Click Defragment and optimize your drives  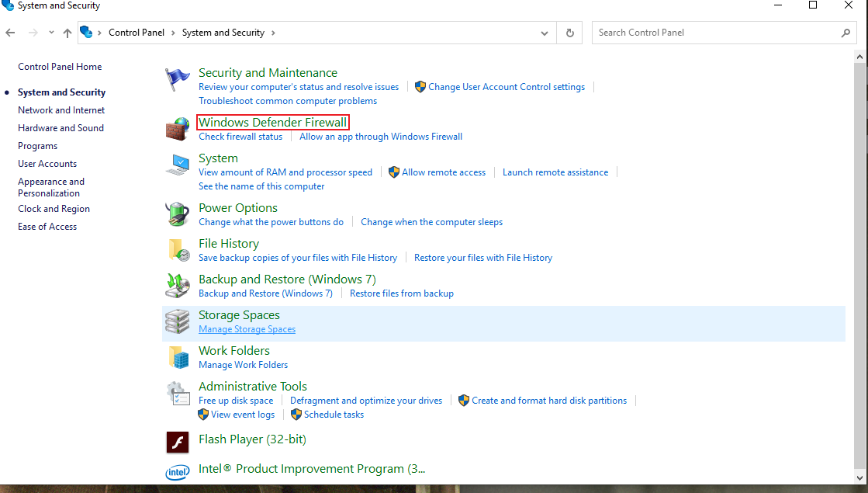366,401
